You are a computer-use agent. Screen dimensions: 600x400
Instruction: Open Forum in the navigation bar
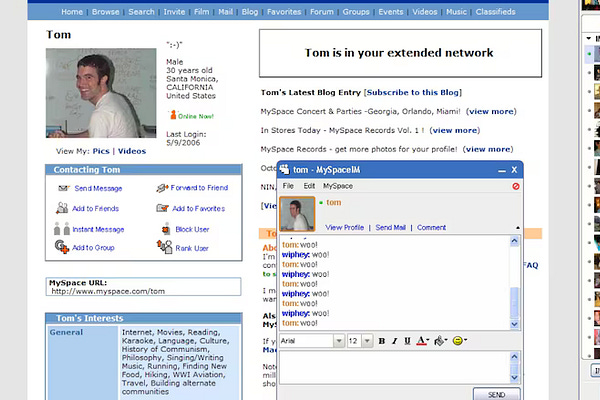tap(322, 12)
